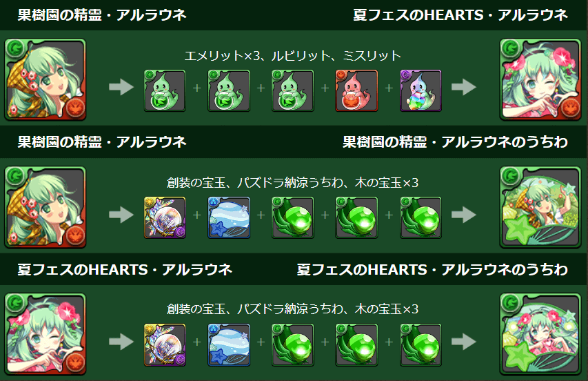
Task: Click the first header's 夏フェスのHEARTS・アルラウネ title
Action: (x=460, y=15)
